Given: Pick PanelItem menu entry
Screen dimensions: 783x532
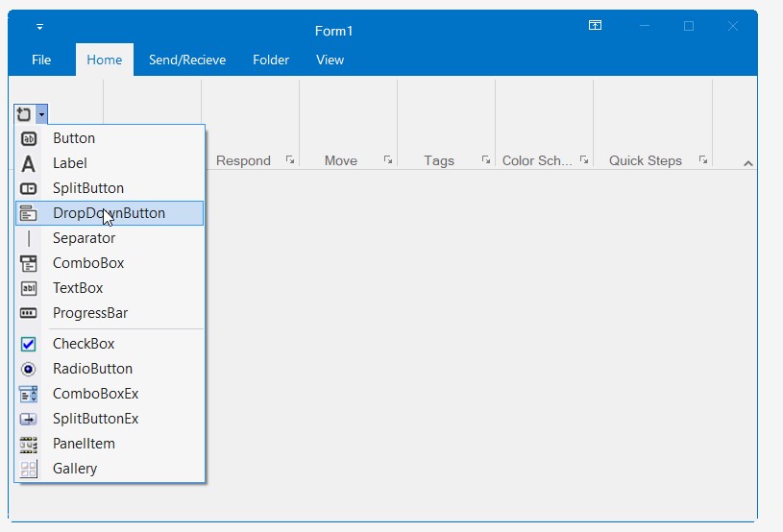Looking at the screenshot, I should (110, 444).
